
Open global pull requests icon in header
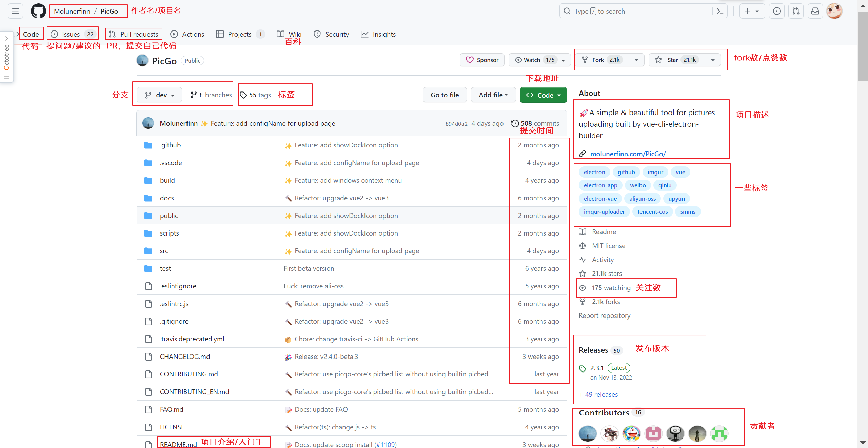(796, 11)
